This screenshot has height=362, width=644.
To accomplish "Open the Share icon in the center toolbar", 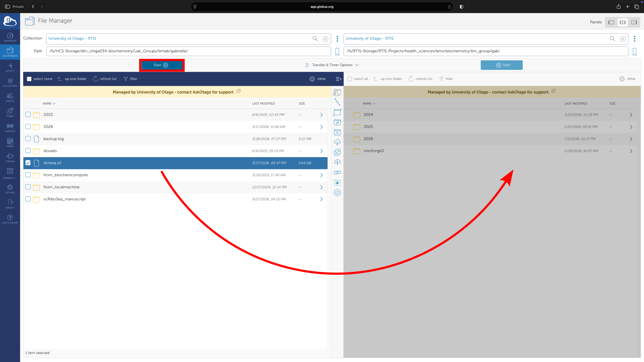I will [x=337, y=92].
